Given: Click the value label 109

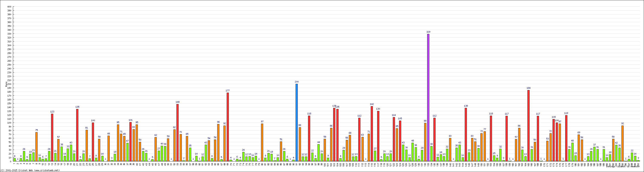Looking at the screenshot, I should click(x=553, y=117).
